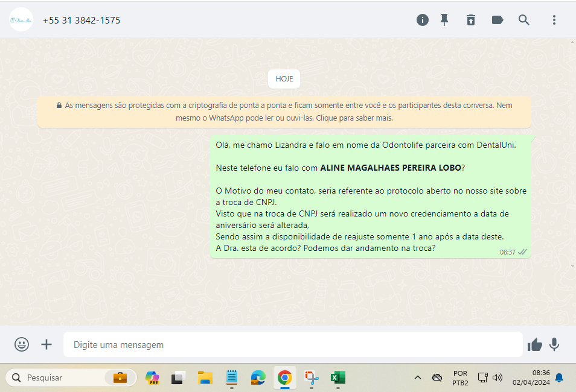Open Windows taskbar search box

click(x=71, y=378)
